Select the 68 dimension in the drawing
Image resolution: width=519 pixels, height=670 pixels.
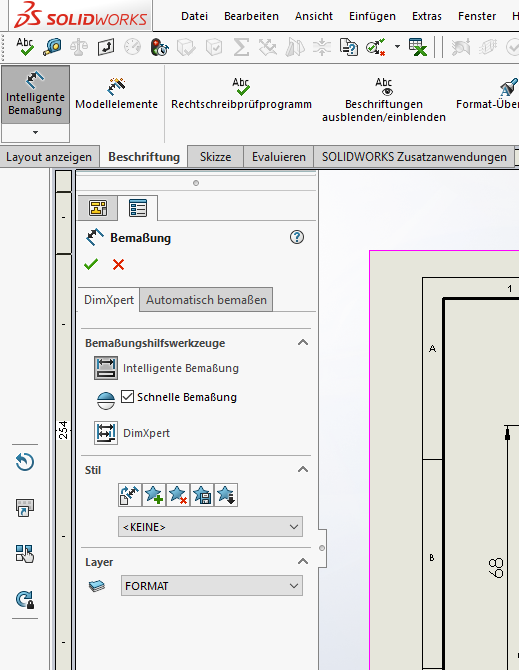tap(496, 568)
